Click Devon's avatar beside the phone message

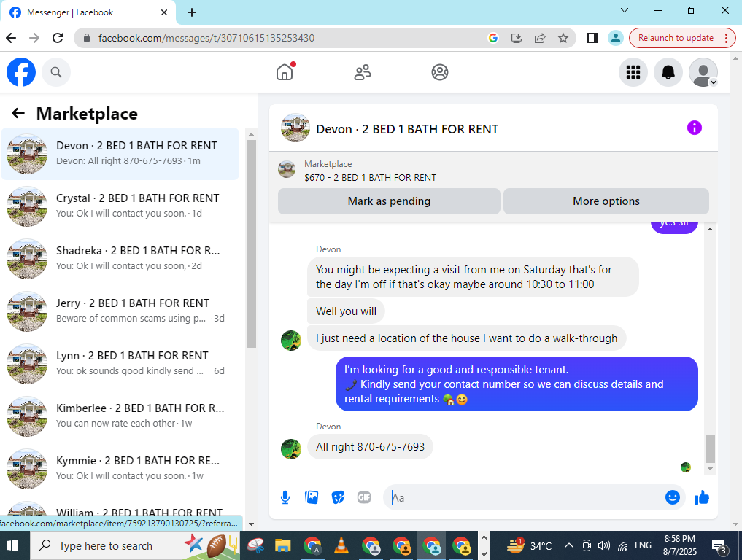click(x=291, y=449)
